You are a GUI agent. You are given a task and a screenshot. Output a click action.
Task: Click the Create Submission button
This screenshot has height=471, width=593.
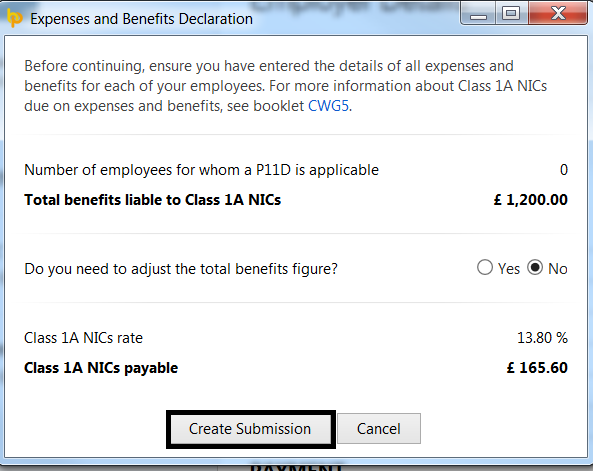click(250, 429)
